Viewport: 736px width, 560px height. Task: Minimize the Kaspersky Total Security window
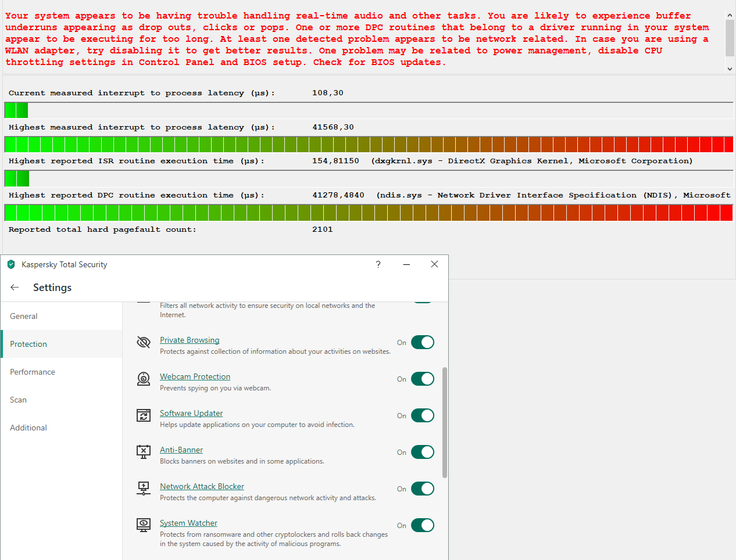[406, 264]
